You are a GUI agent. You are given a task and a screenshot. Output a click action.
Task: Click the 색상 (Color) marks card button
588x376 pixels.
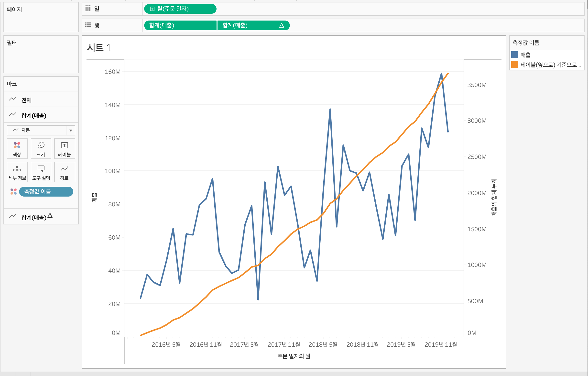pyautogui.click(x=17, y=149)
